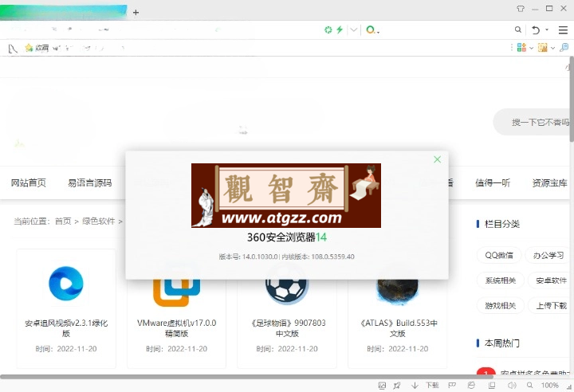The width and height of the screenshot is (574, 392).
Task: Open VMware虚拟机v17.0.0精简版 title link
Action: point(176,328)
